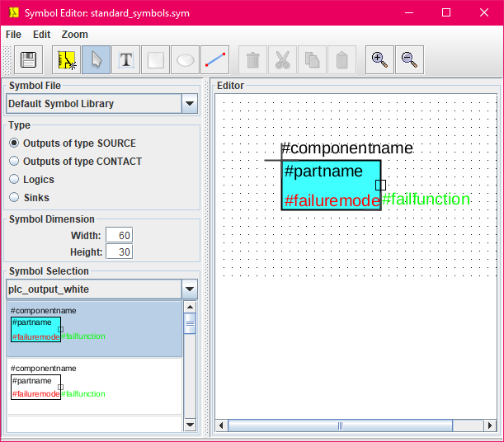This screenshot has height=442, width=504.
Task: Select Outputs of type CONTACT option
Action: 14,162
